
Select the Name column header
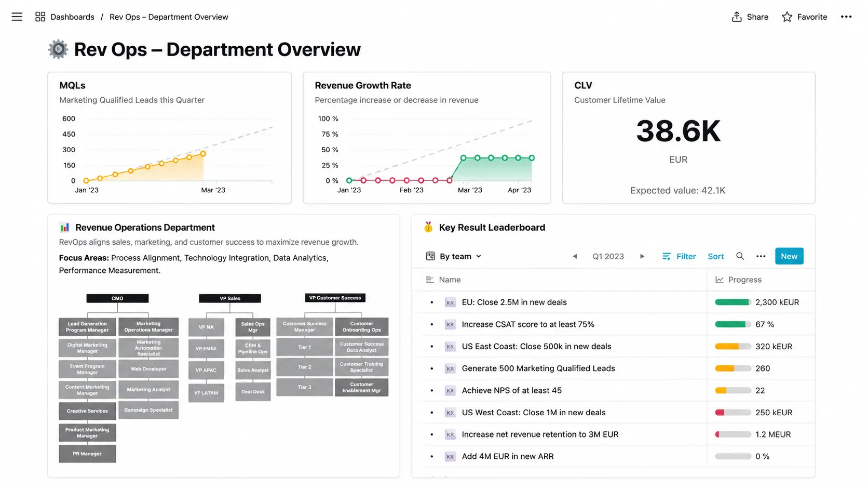pyautogui.click(x=450, y=280)
